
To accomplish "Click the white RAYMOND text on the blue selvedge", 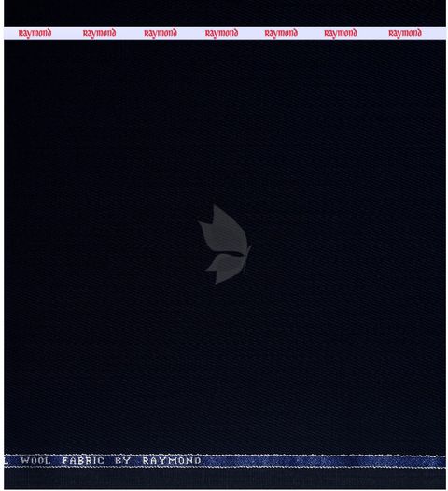I will point(172,460).
